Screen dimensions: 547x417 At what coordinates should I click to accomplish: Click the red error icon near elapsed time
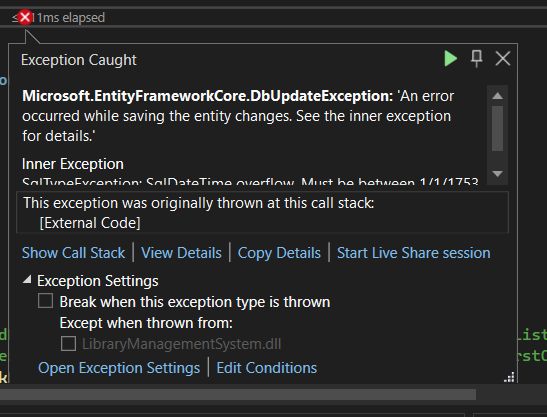(25, 17)
